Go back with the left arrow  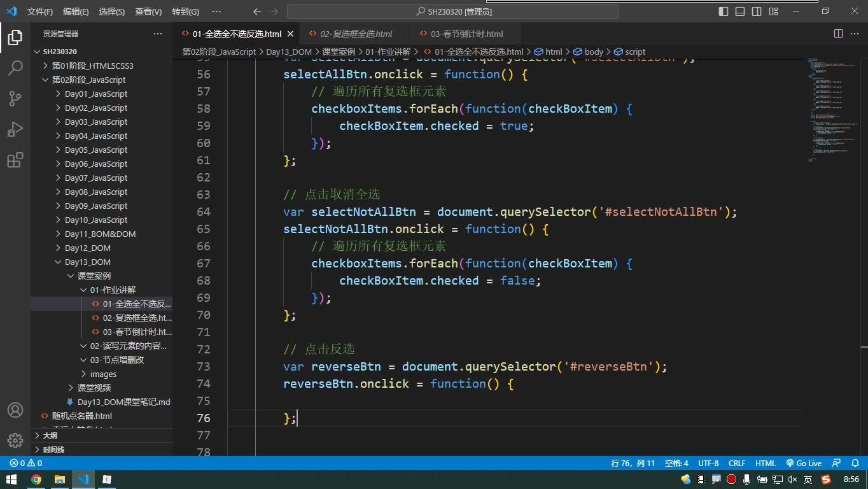(x=257, y=11)
